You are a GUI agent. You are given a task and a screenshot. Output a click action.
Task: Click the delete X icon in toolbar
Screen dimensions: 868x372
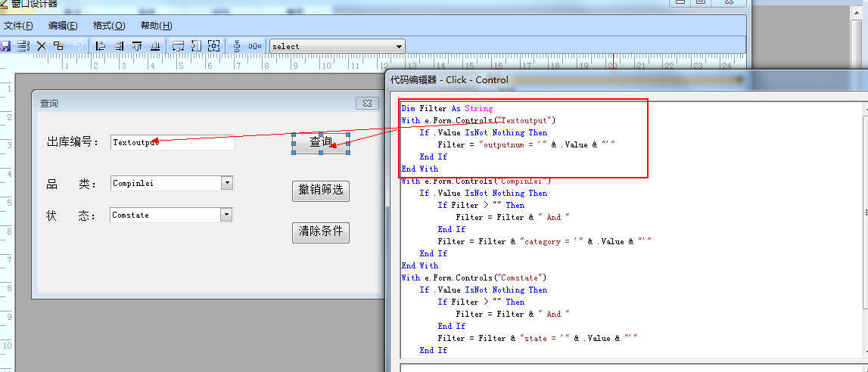click(x=42, y=46)
